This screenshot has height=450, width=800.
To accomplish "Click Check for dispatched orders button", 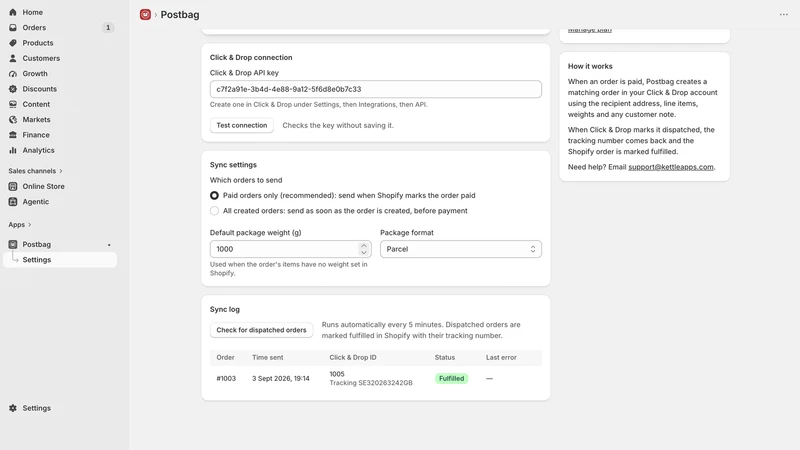I will click(261, 330).
